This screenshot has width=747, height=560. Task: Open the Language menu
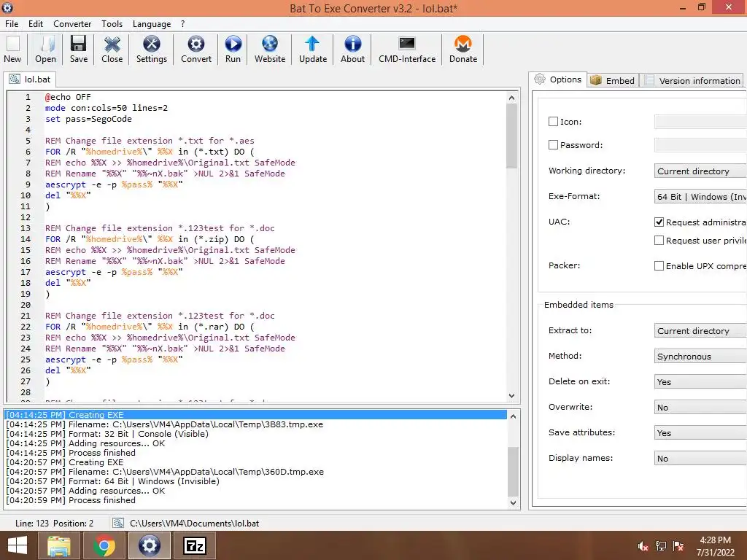point(152,24)
